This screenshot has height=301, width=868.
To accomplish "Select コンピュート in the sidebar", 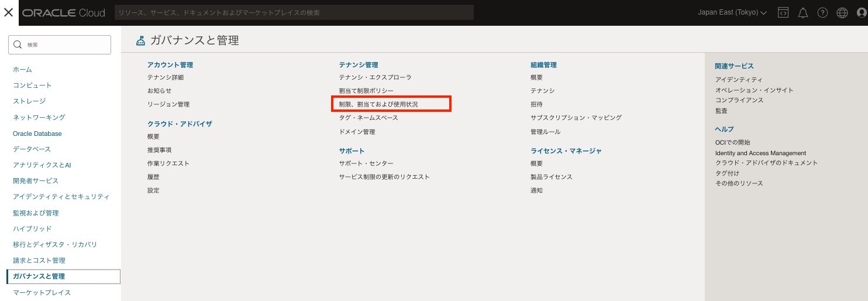I will click(32, 85).
